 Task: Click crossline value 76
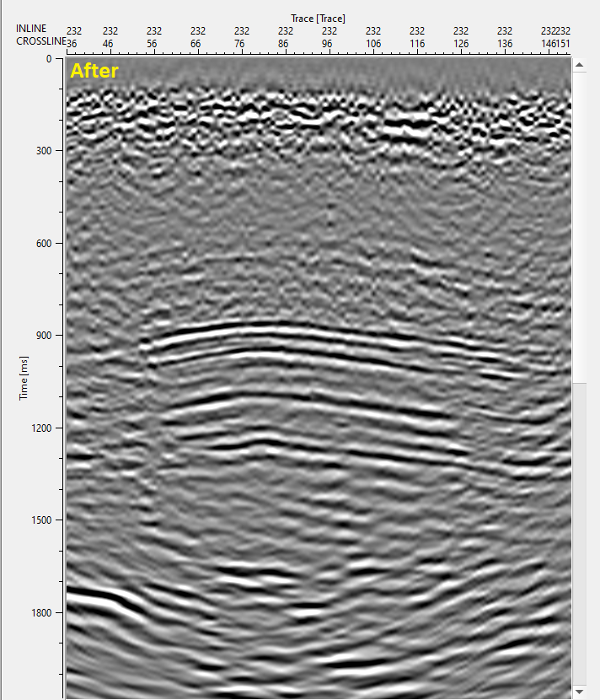(239, 44)
